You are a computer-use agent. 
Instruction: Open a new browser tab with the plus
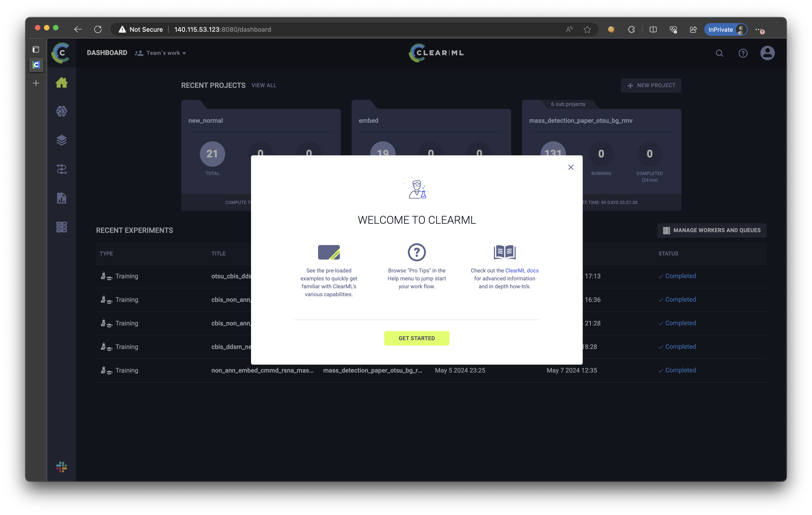click(x=36, y=83)
